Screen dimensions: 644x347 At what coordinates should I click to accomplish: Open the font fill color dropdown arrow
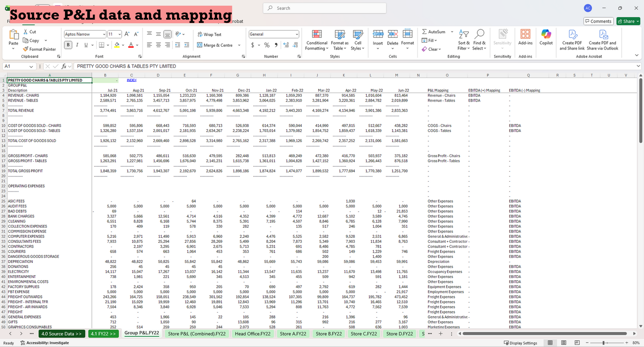[123, 45]
